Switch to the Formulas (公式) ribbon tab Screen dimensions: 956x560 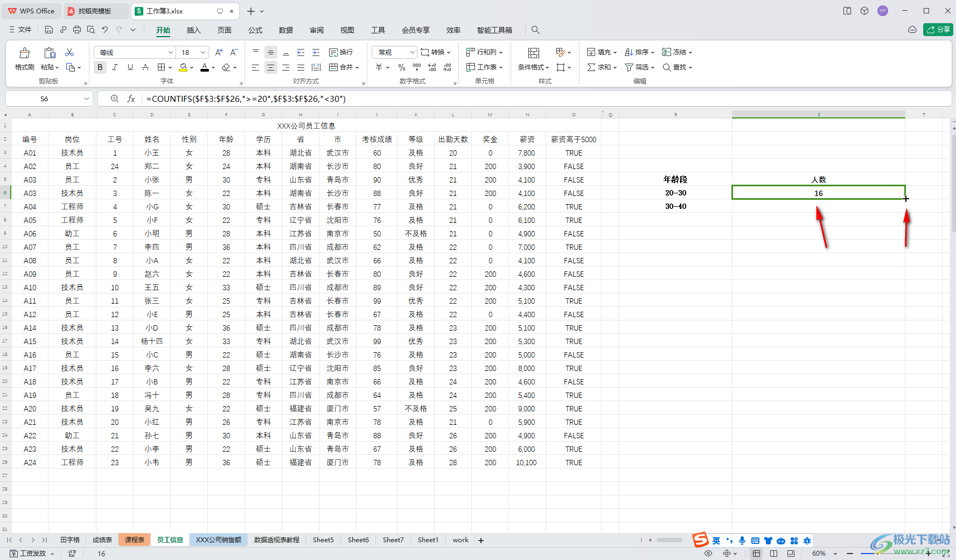(255, 30)
